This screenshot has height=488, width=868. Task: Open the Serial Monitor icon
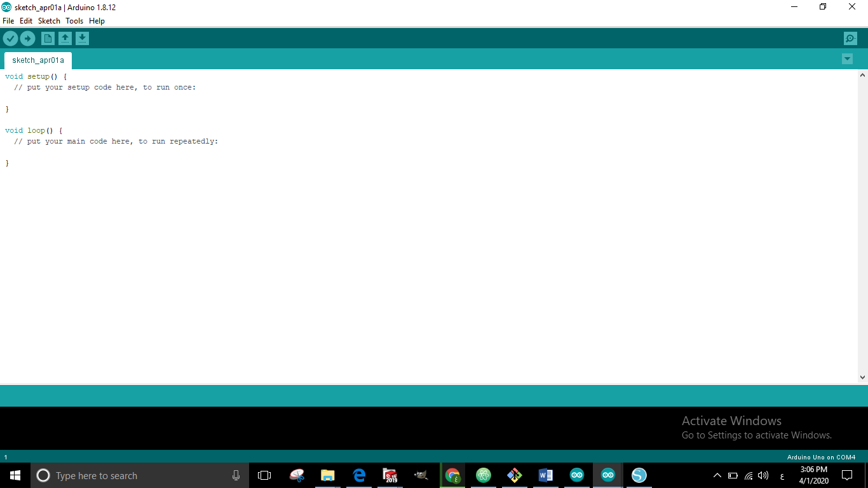[x=850, y=39]
